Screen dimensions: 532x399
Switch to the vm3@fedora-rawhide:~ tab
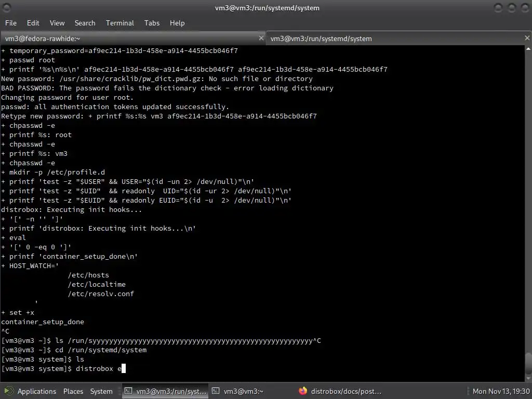(x=133, y=38)
